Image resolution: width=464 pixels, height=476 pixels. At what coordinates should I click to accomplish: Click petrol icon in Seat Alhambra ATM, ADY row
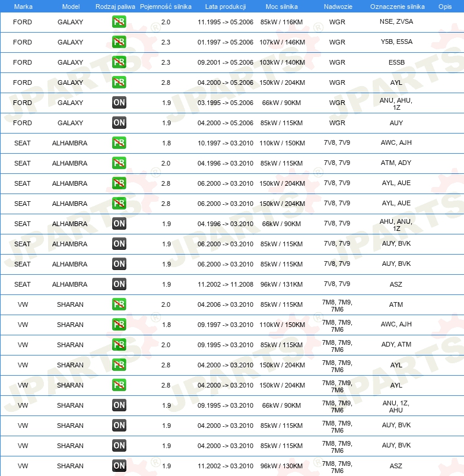tap(119, 163)
